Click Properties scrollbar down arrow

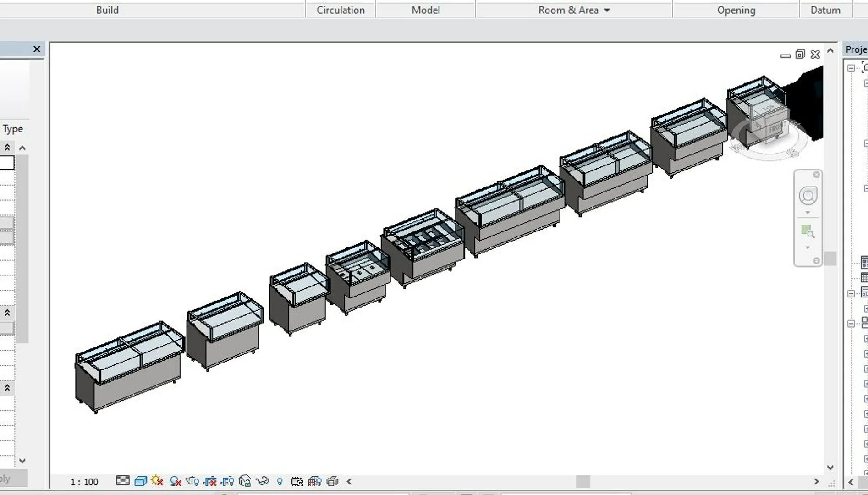tap(22, 461)
